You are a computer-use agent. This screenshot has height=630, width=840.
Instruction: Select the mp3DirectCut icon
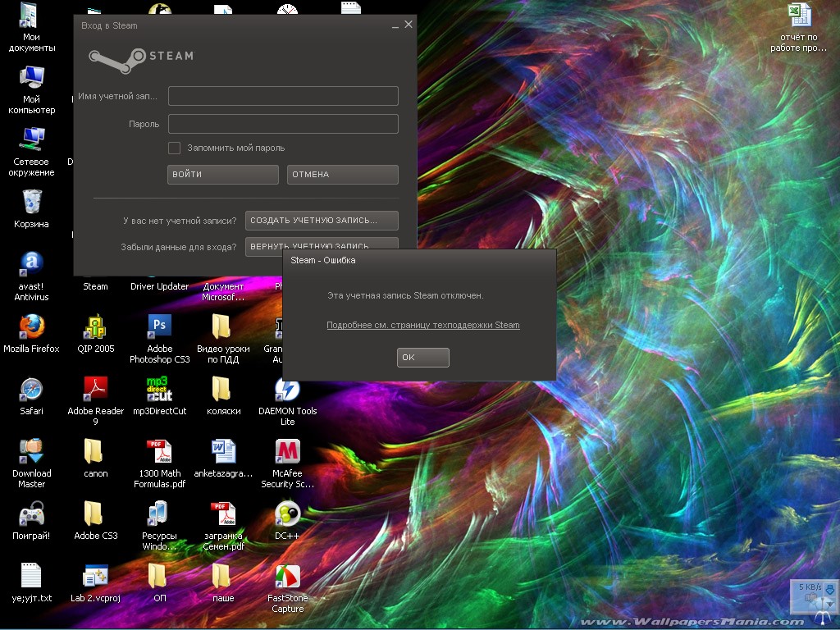coord(160,396)
